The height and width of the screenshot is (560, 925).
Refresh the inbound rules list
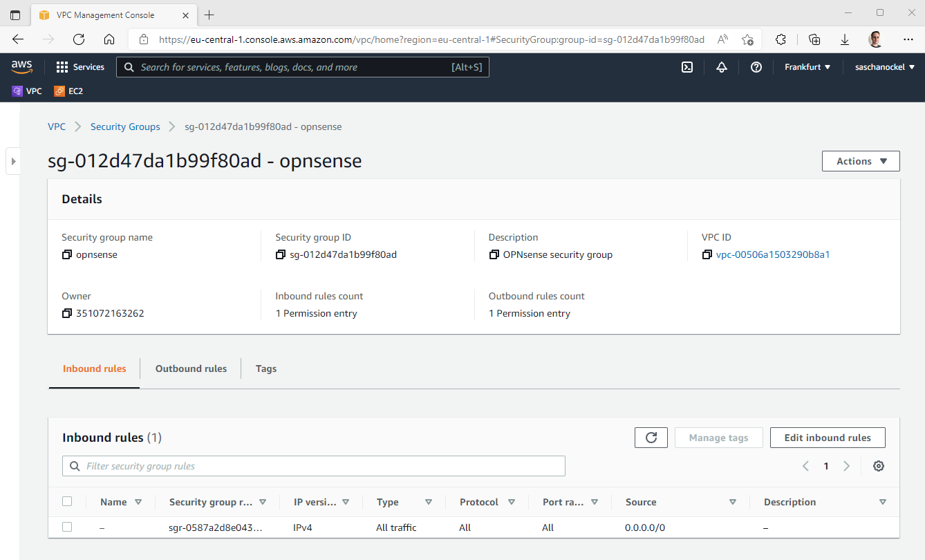[x=651, y=438]
